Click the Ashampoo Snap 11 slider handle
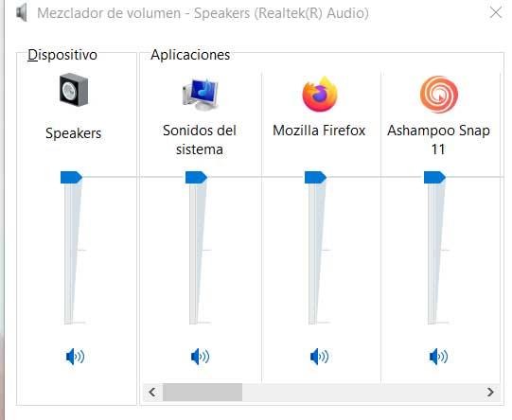The height and width of the screenshot is (420, 512). 434,177
